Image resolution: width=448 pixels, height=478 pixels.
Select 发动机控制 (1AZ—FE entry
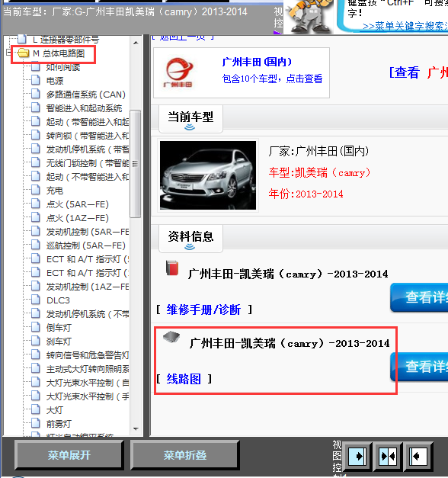point(87,286)
